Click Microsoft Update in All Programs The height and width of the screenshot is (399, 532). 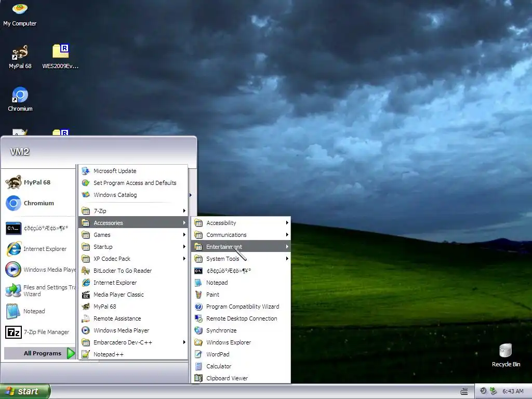pyautogui.click(x=134, y=171)
